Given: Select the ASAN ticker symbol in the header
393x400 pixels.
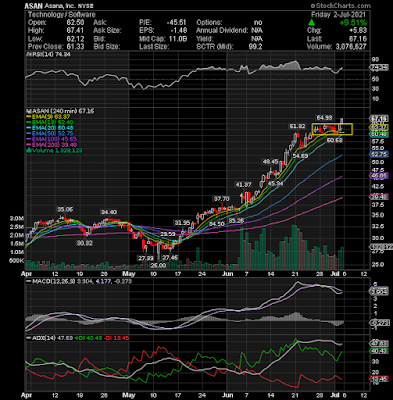Looking at the screenshot, I should click(x=33, y=6).
